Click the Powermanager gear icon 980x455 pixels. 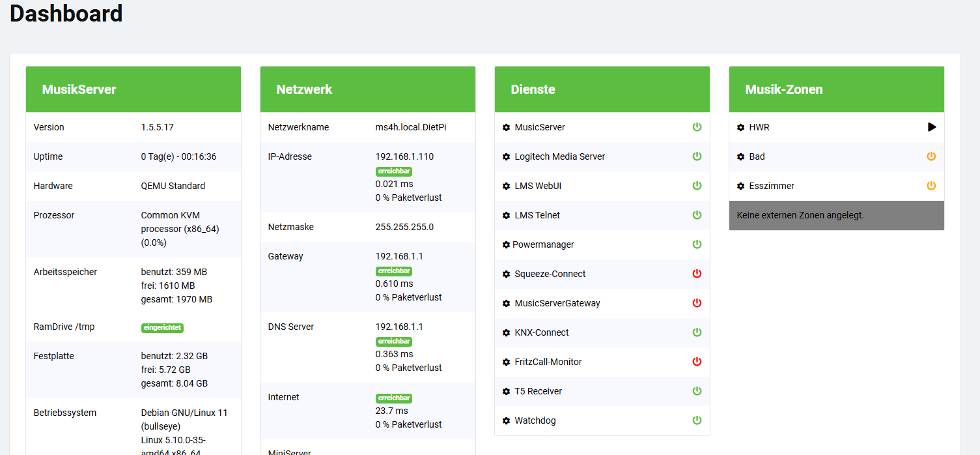[506, 245]
